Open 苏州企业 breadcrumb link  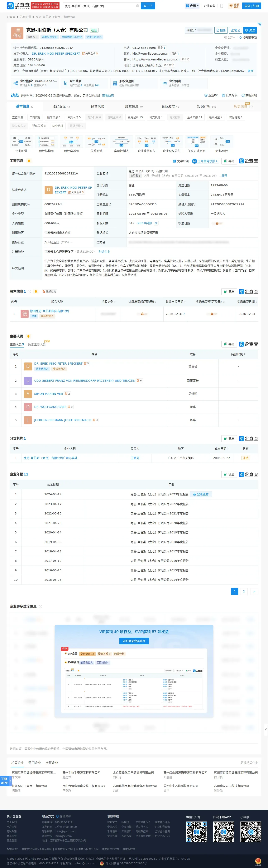pyautogui.click(x=26, y=17)
